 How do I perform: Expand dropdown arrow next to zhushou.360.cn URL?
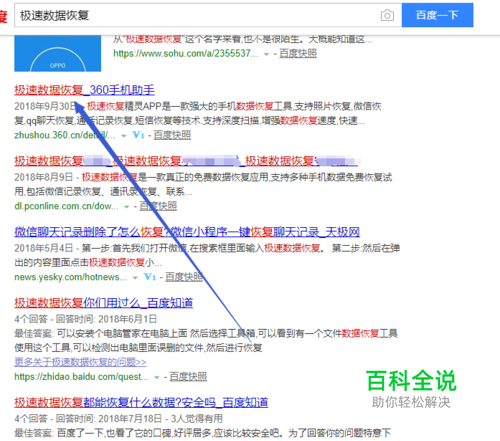124,136
